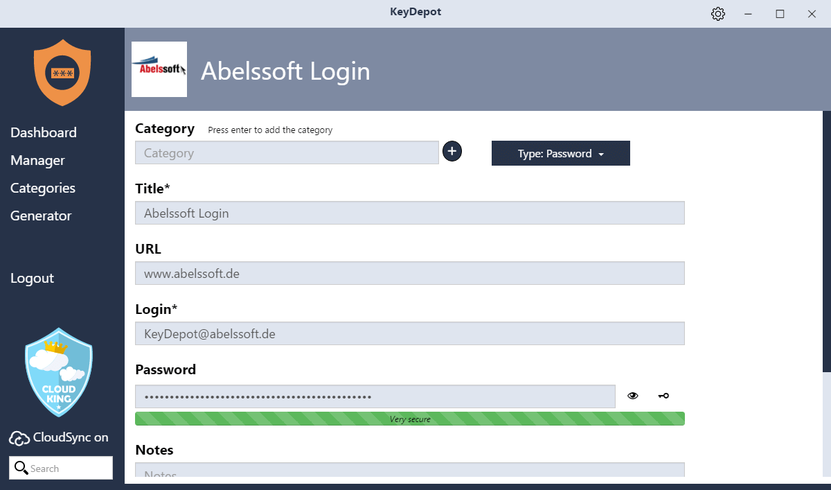This screenshot has width=831, height=490.
Task: Generate password using the key icon
Action: tap(664, 396)
